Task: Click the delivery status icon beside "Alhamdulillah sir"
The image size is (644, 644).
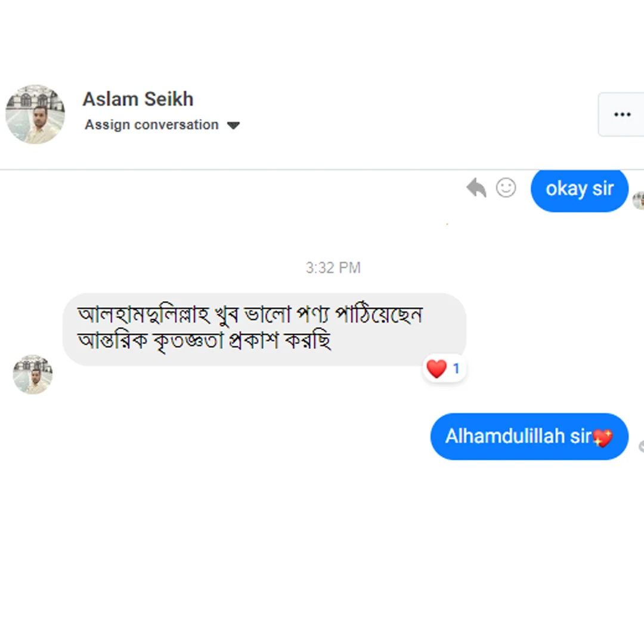Action: [x=641, y=446]
